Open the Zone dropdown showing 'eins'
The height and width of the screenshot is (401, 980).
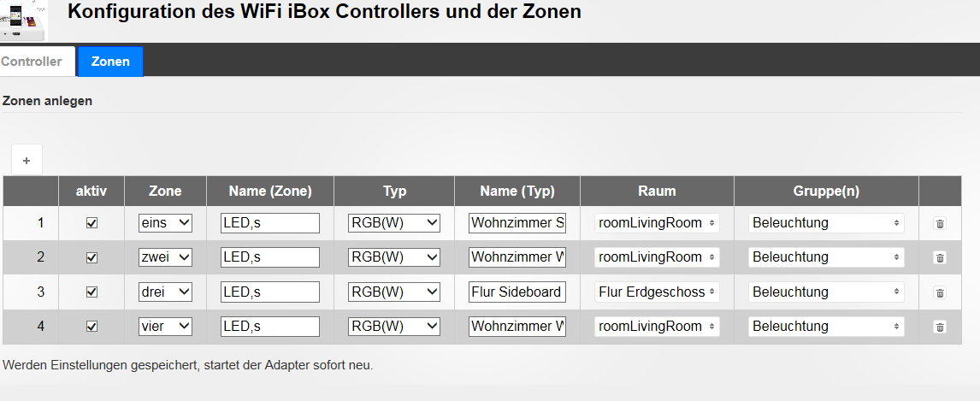166,223
